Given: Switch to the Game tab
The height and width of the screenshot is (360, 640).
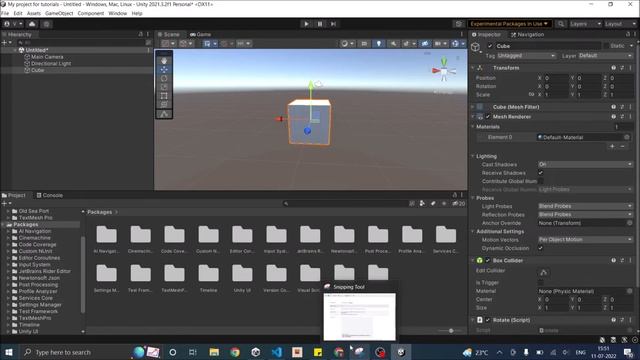Looking at the screenshot, I should (x=200, y=35).
